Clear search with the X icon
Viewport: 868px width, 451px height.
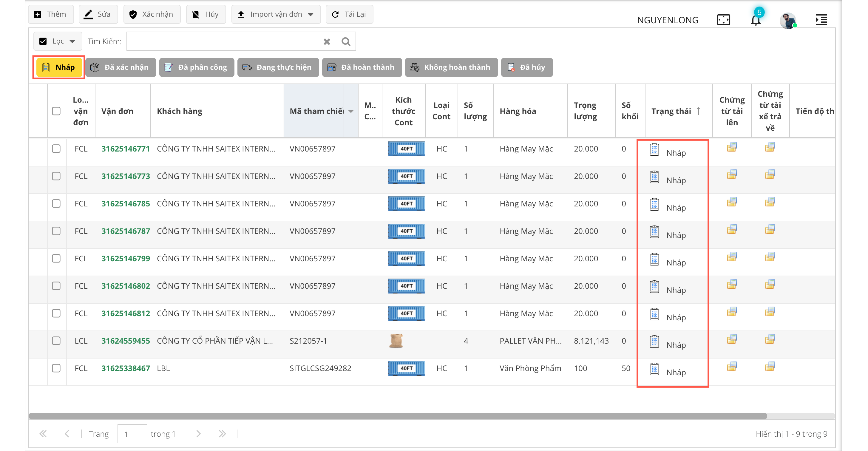(327, 41)
